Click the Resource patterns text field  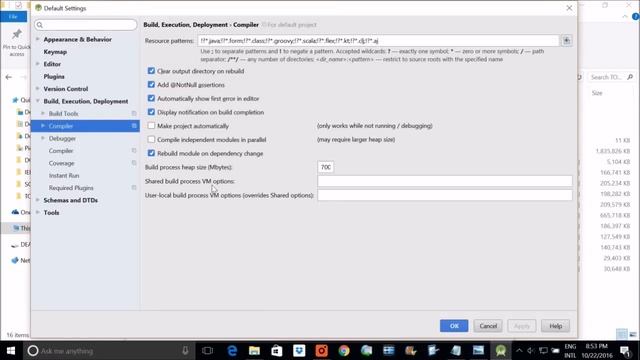click(x=378, y=41)
